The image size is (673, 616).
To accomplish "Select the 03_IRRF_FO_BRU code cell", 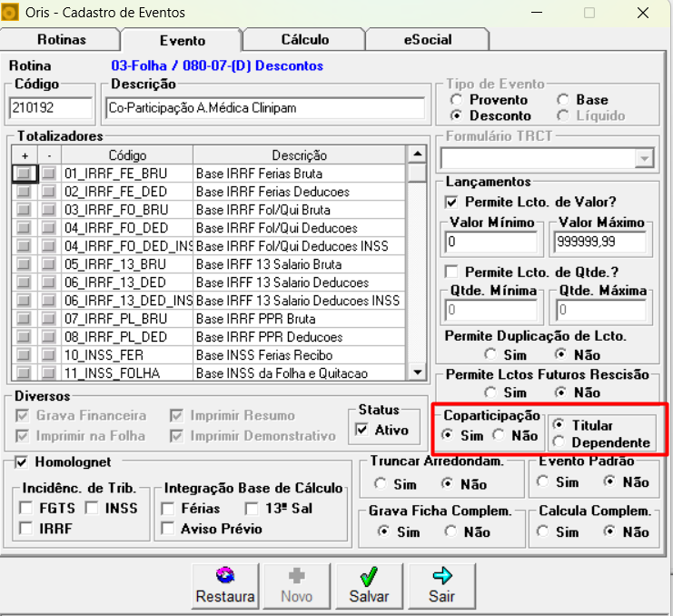I will 127,210.
